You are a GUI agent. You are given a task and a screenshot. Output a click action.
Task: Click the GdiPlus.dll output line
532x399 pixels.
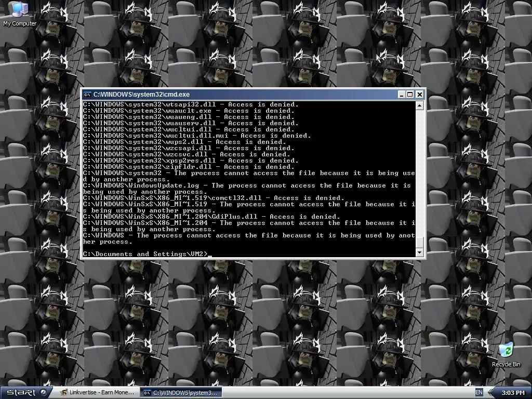click(212, 217)
